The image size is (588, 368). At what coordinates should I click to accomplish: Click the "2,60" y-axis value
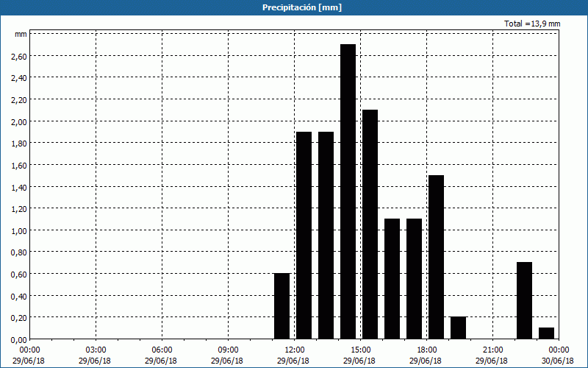[19, 57]
